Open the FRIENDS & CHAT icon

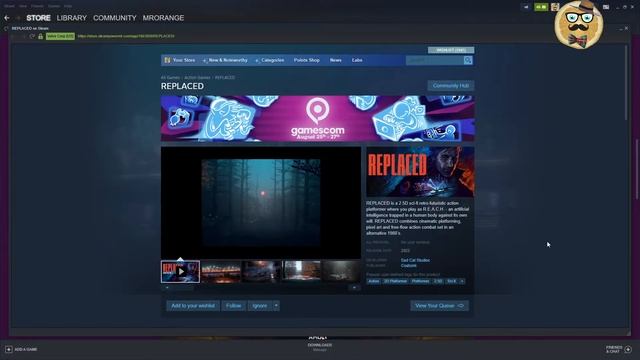628,349
